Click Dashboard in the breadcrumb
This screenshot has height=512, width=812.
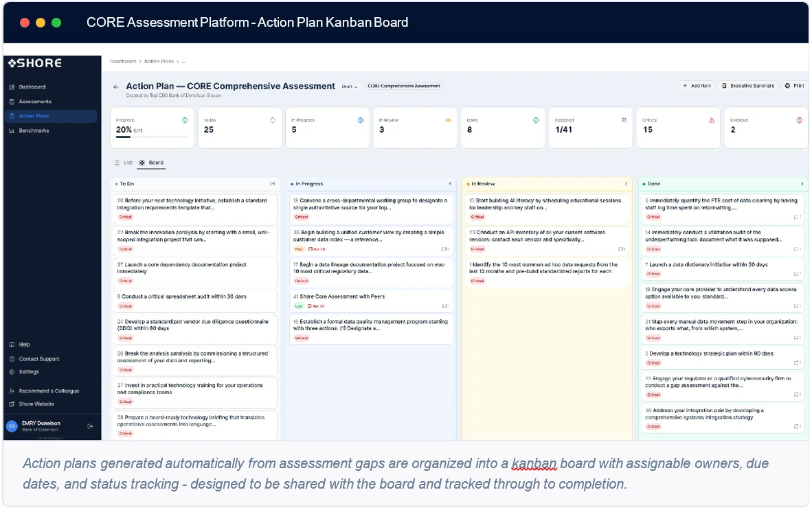tap(123, 61)
